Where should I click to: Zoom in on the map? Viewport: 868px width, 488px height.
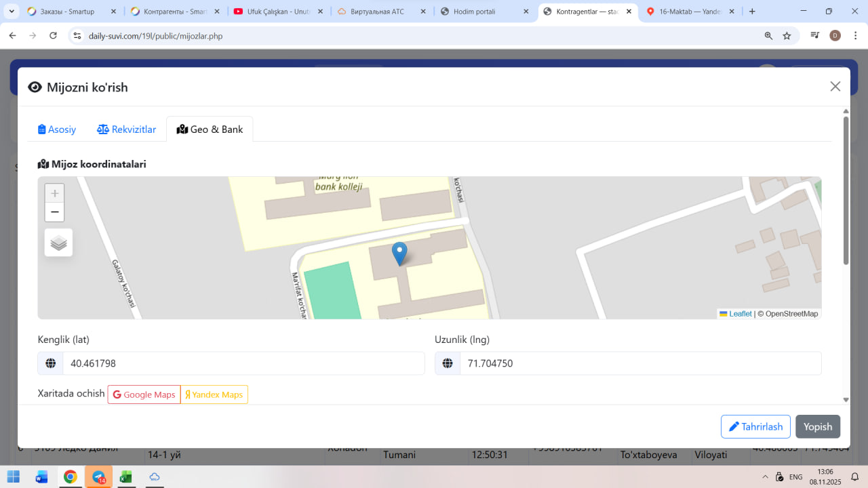click(x=55, y=193)
